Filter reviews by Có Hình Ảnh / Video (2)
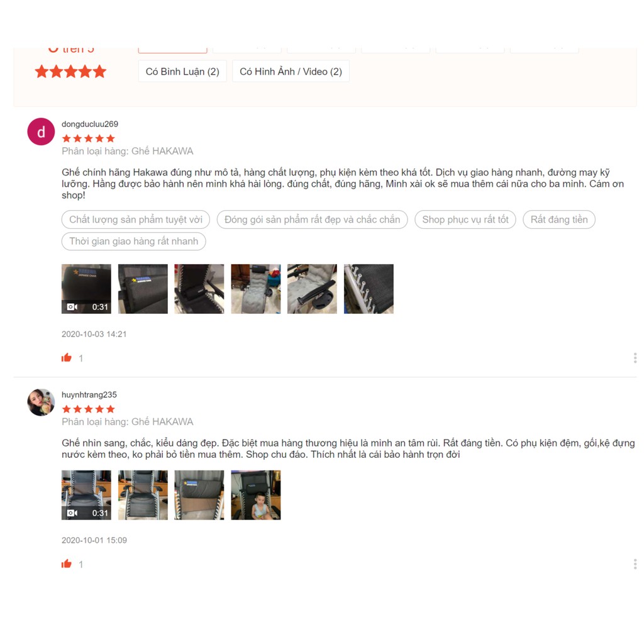 pos(291,72)
